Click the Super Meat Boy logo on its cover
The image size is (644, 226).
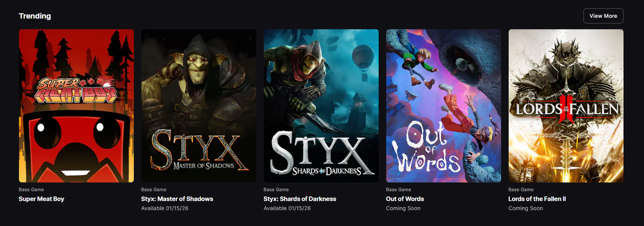(77, 88)
